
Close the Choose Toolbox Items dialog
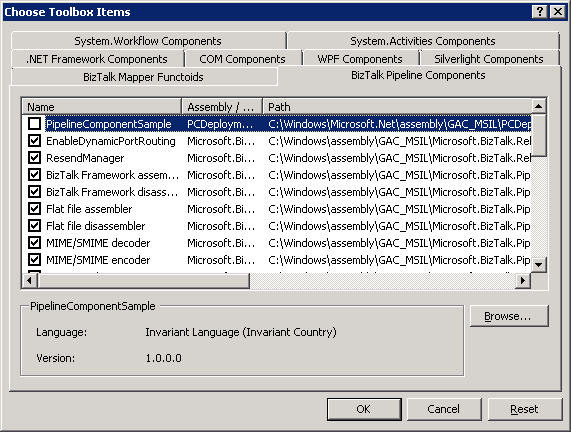[x=558, y=12]
